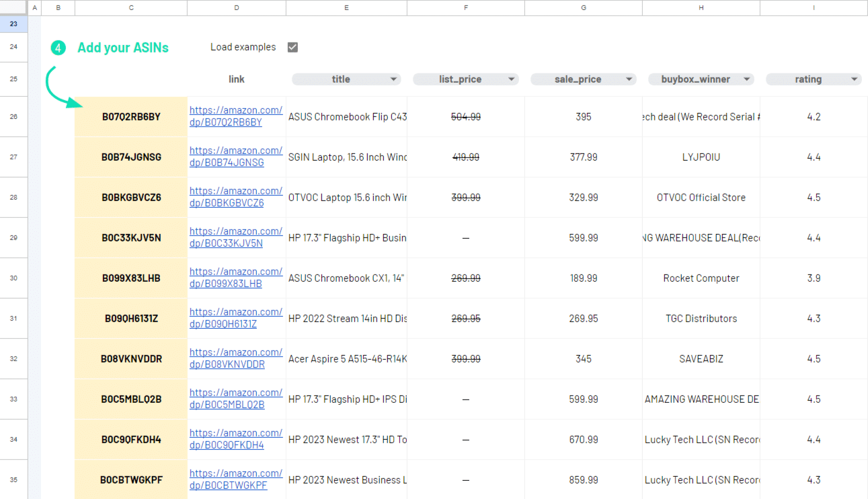The image size is (868, 499).
Task: Select ASIN cell B08VKNVDDR
Action: (x=131, y=359)
